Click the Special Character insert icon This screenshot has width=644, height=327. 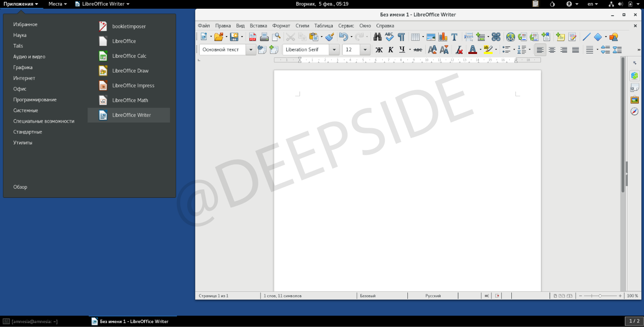pyautogui.click(x=496, y=37)
